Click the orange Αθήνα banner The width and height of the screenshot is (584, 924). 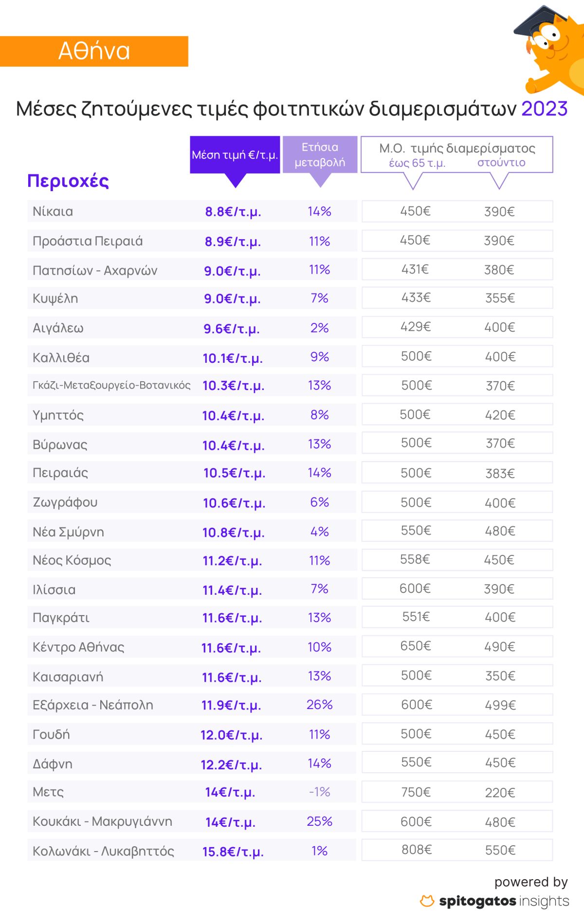[94, 51]
